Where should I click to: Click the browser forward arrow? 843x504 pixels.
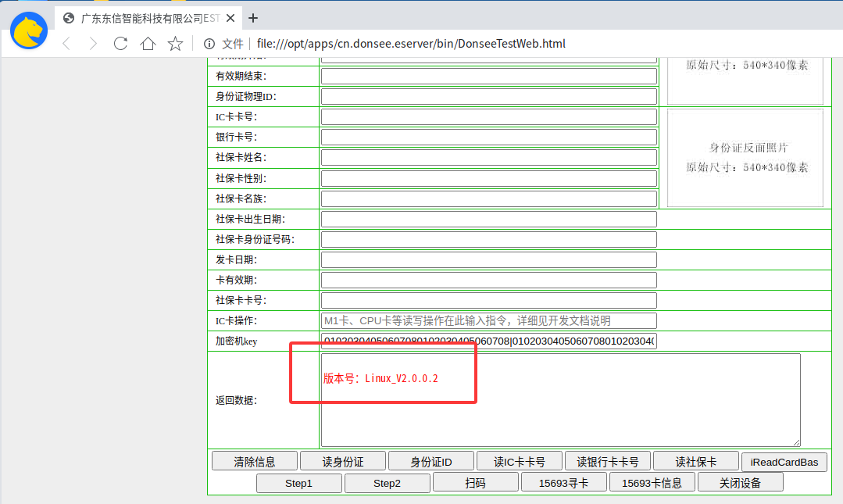[x=93, y=44]
